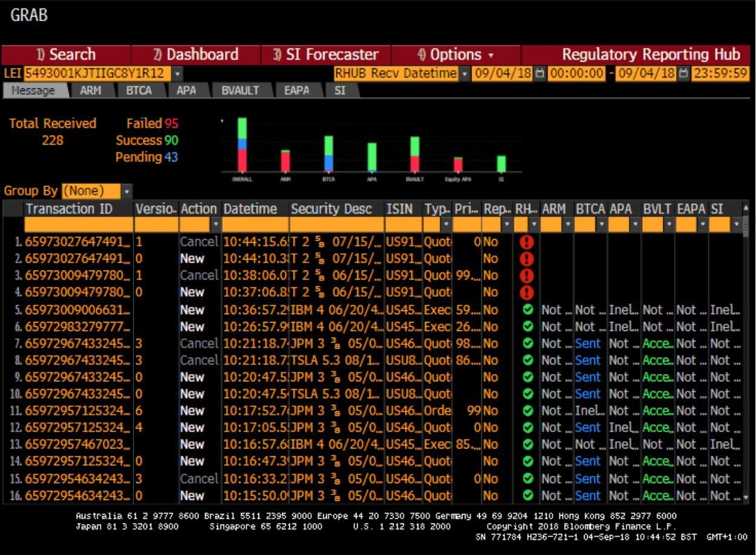Click the Search button
Image resolution: width=756 pixels, height=555 pixels.
[x=65, y=54]
